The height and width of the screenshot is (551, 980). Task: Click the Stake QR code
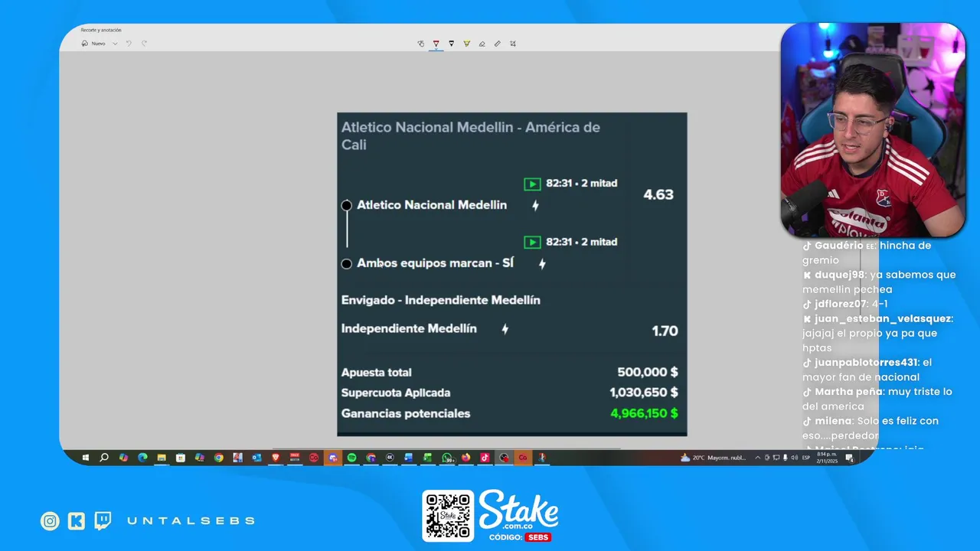coord(448,516)
